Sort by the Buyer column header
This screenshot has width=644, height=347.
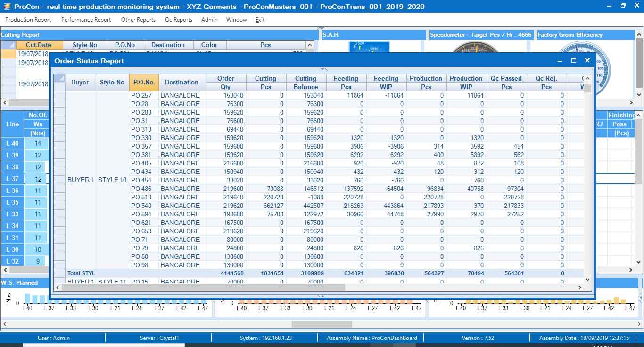[80, 82]
